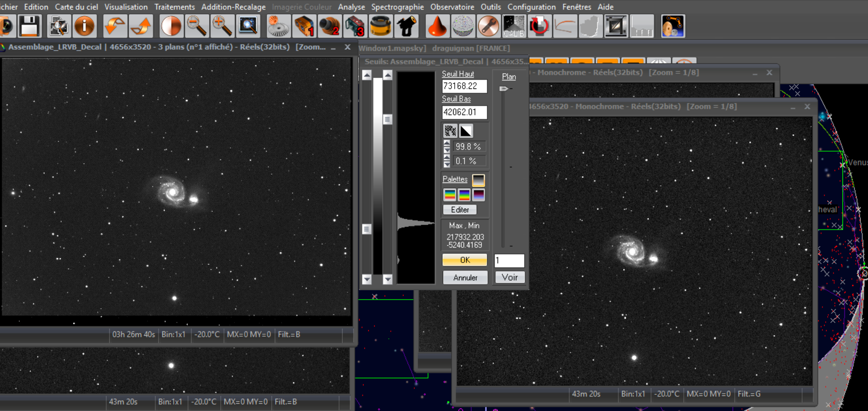Click the Seuil Haut value field
The height and width of the screenshot is (411, 868).
(464, 86)
